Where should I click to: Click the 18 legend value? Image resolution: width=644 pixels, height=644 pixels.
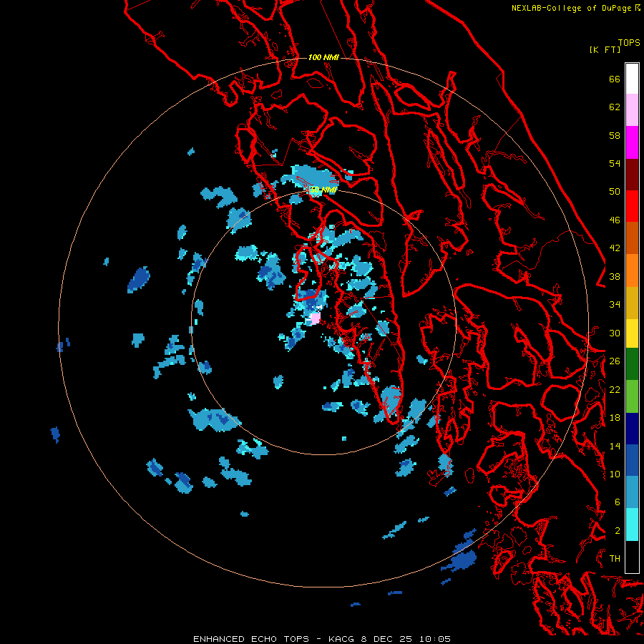click(x=615, y=418)
